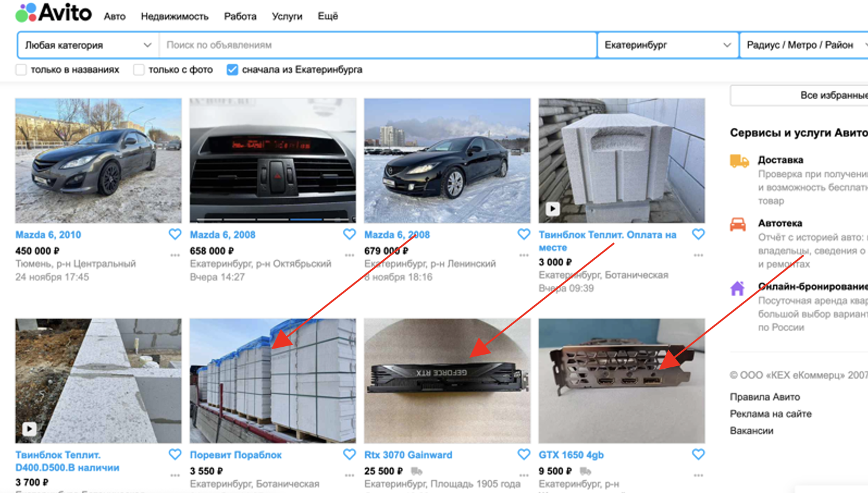Go to the Недвижимость section
Screen dimensions: 868x493
pyautogui.click(x=174, y=16)
